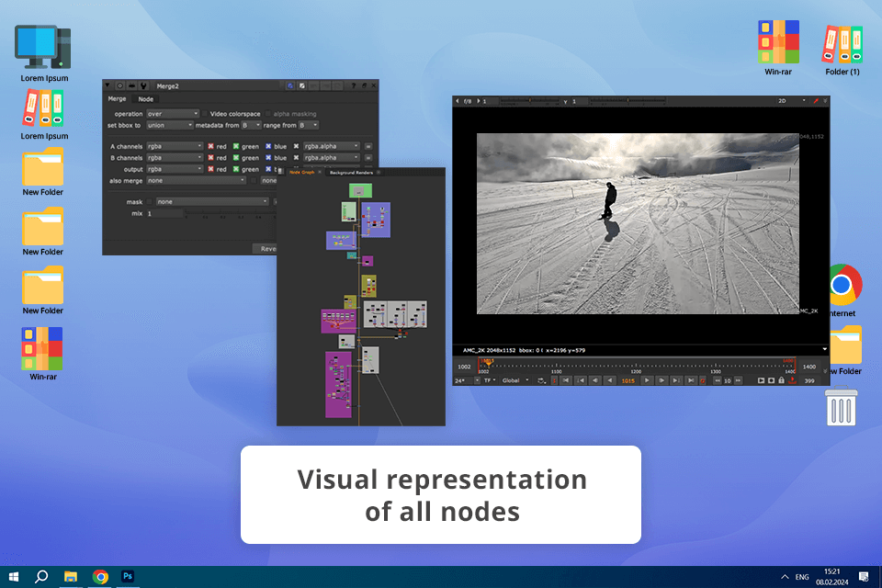Click the wrench icon in Merge2 header
This screenshot has height=588, width=882.
click(x=143, y=85)
